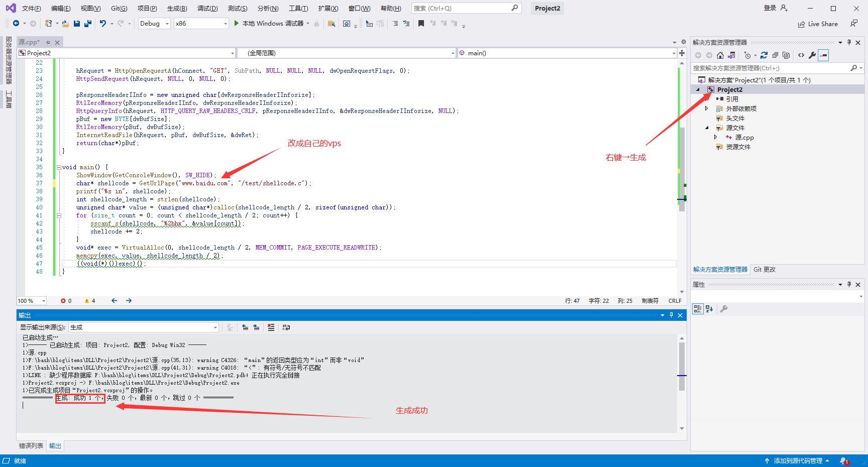Select the 资源文件 folder
This screenshot has width=868, height=467.
[738, 147]
